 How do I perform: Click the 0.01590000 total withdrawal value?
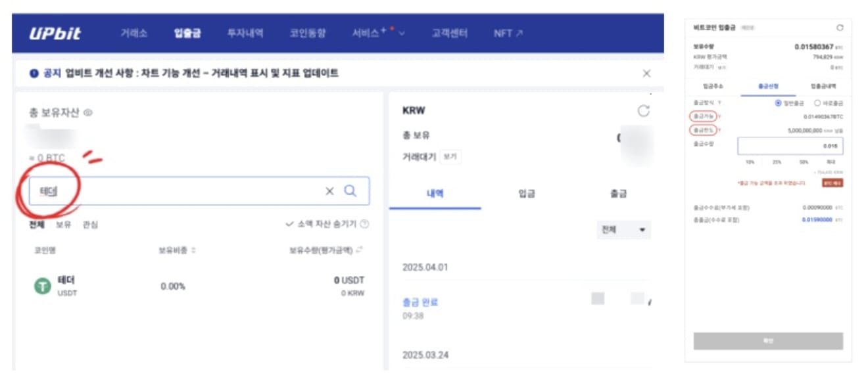[x=817, y=219]
